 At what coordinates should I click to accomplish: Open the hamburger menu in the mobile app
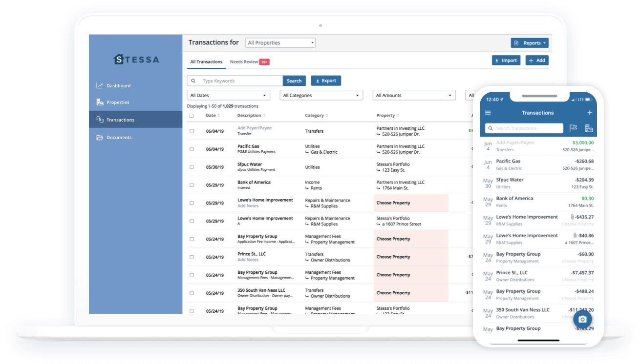click(488, 112)
